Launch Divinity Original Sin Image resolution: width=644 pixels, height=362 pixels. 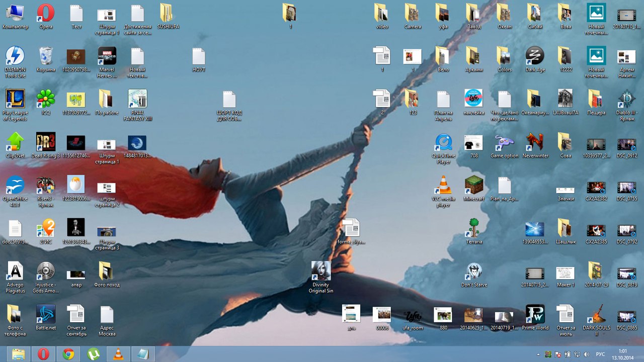(321, 277)
